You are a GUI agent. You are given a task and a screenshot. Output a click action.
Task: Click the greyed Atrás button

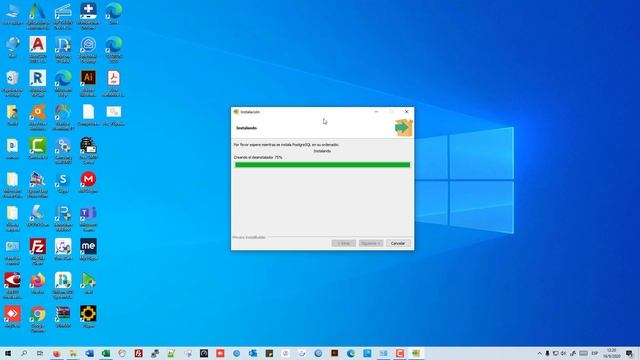[x=344, y=243]
